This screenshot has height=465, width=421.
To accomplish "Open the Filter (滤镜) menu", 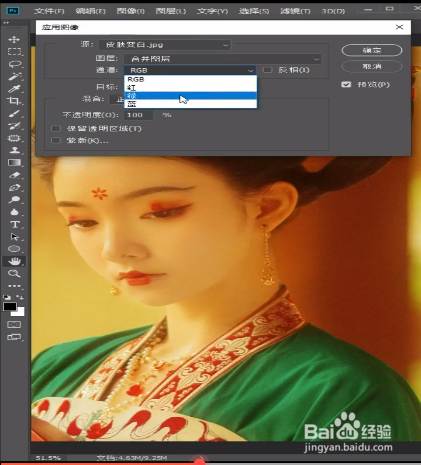I will [295, 11].
